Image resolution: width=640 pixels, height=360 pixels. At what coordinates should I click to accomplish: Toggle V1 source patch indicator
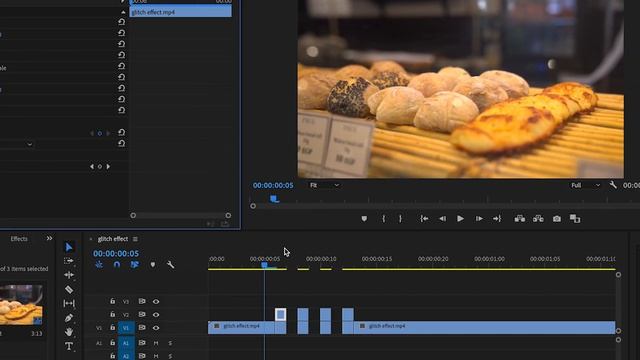click(x=99, y=328)
